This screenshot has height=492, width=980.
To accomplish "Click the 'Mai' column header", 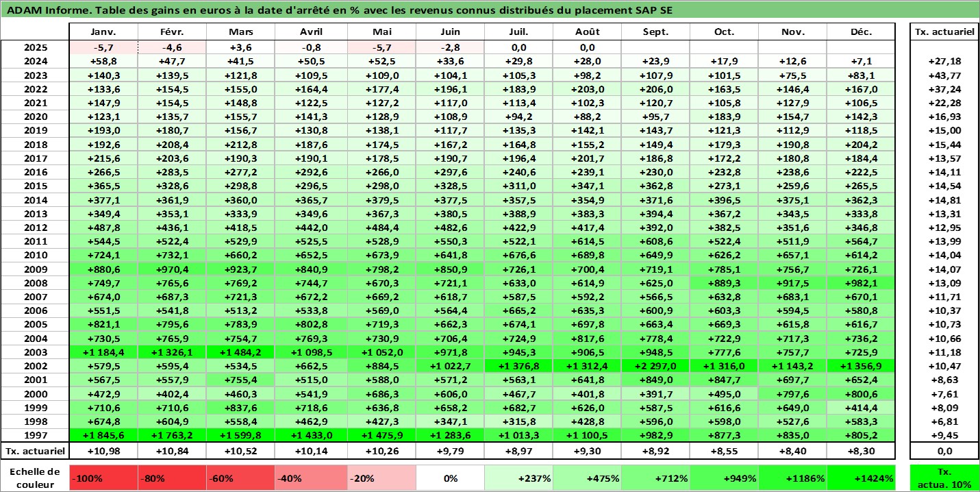I will (381, 32).
